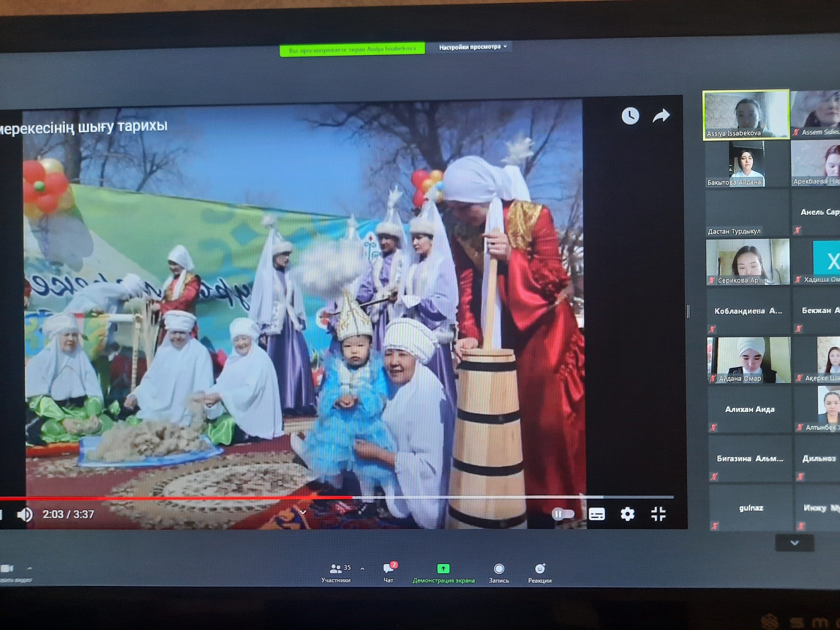Click the Демонстрация экрана share screen icon
Image resolution: width=840 pixels, height=630 pixels.
[x=443, y=569]
